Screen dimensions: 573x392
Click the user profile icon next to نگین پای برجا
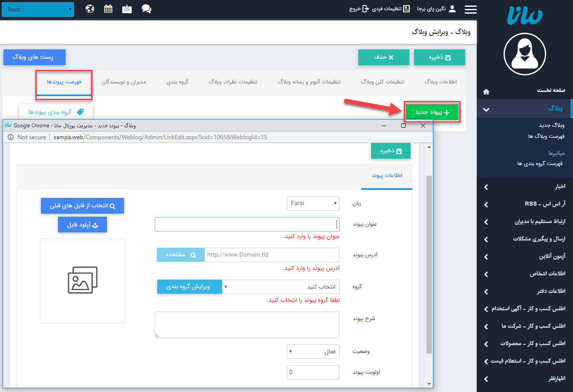point(452,9)
